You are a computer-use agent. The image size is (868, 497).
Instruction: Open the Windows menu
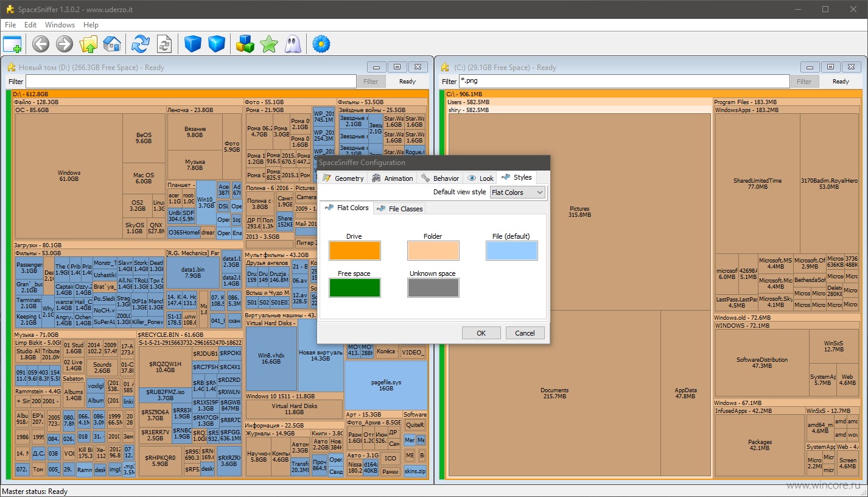pyautogui.click(x=60, y=25)
